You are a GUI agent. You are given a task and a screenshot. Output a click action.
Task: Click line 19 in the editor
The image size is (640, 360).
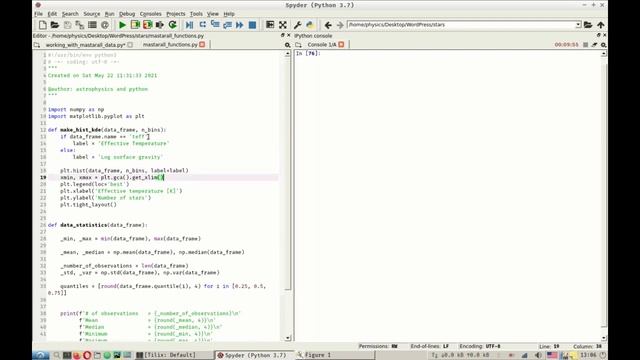(x=163, y=178)
